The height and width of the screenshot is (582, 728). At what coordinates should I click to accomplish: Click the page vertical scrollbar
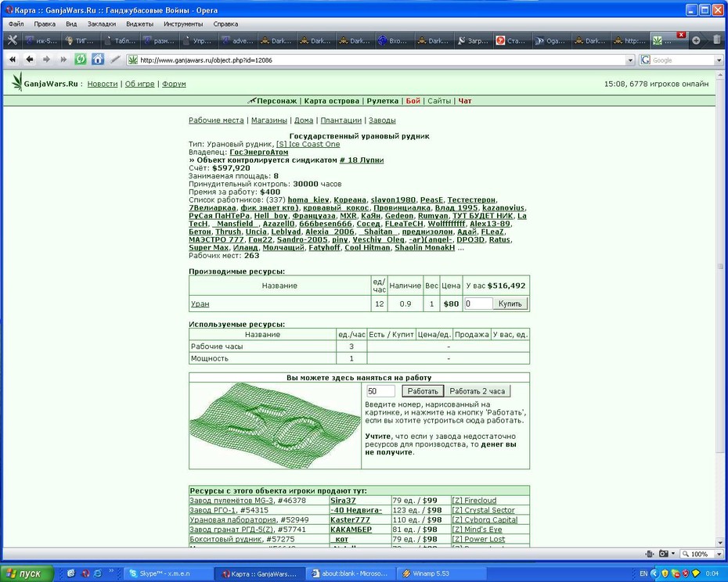click(720, 308)
